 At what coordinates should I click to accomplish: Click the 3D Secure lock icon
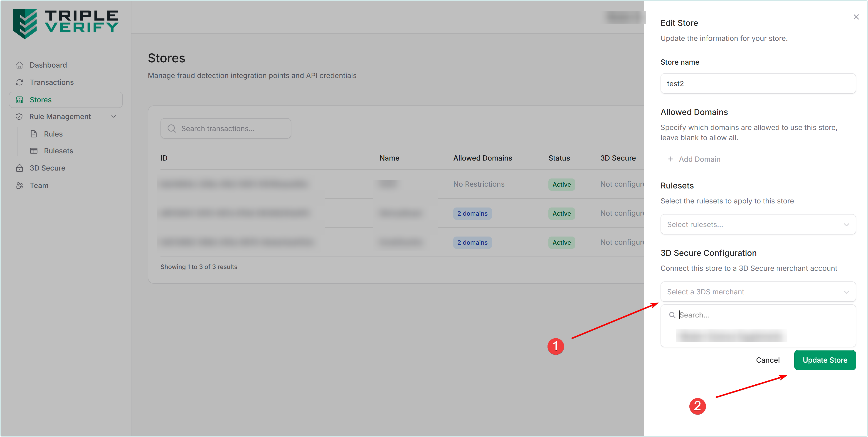click(x=20, y=168)
